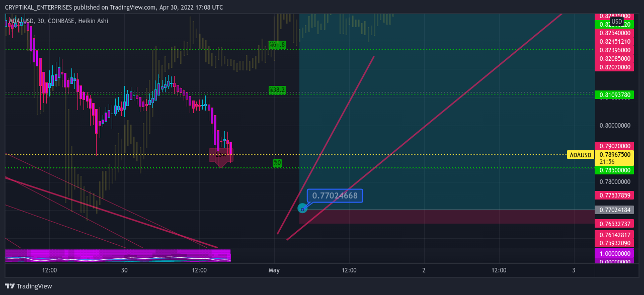
Task: Click the 0.82070000 red price label
Action: (x=615, y=67)
